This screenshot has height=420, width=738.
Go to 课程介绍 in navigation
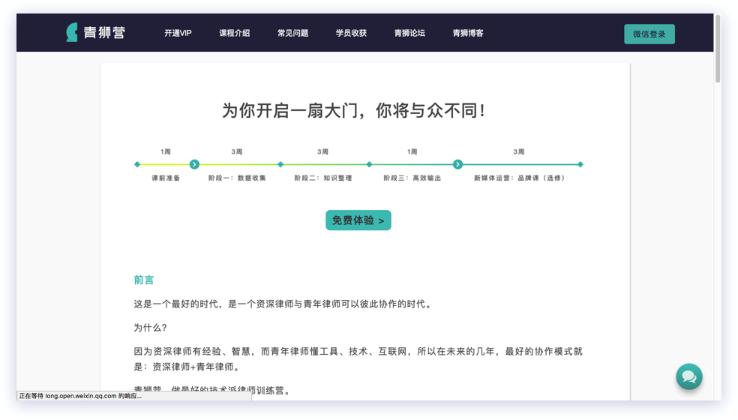pos(235,33)
